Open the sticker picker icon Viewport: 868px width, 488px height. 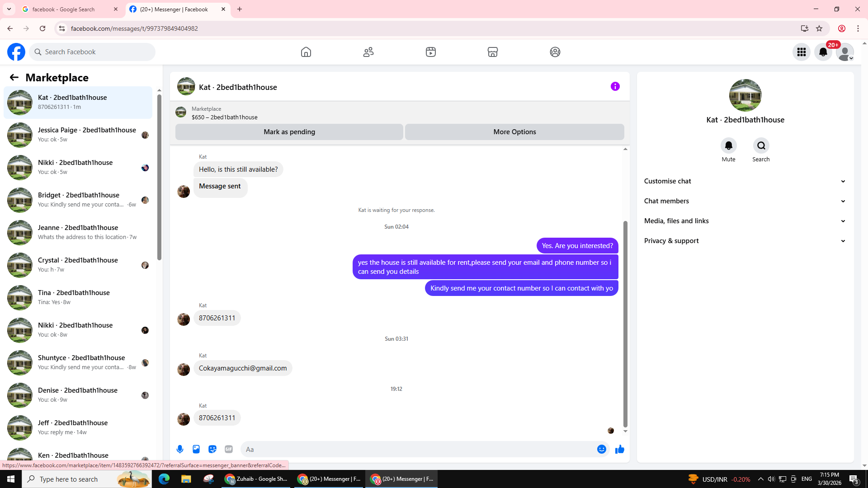coord(212,449)
